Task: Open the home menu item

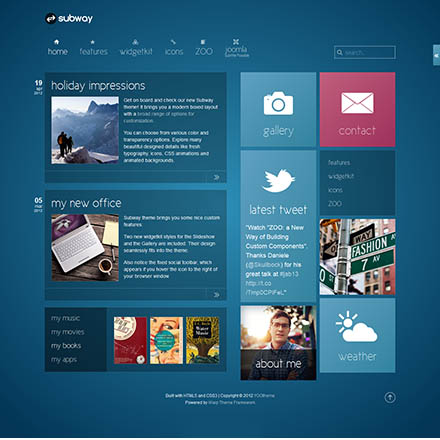Action: pos(58,51)
